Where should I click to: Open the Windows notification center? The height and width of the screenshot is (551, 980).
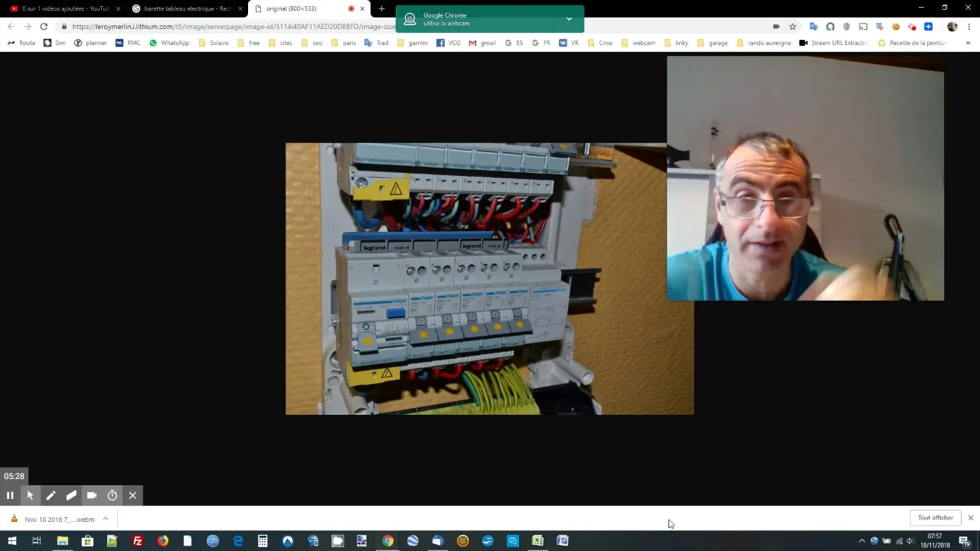click(965, 541)
